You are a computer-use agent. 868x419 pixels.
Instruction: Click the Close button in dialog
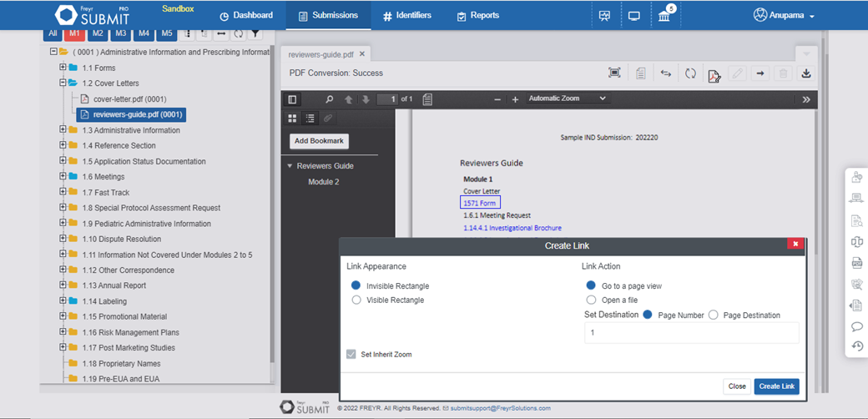pyautogui.click(x=737, y=386)
